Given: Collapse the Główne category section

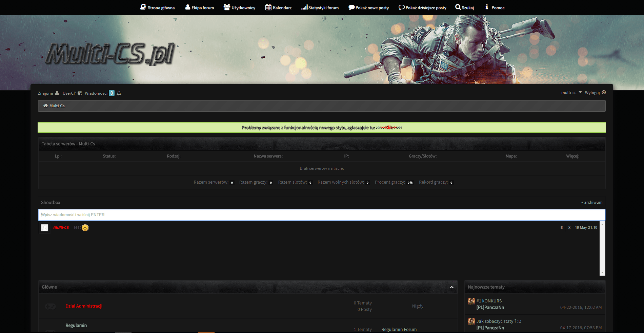Looking at the screenshot, I should 452,287.
